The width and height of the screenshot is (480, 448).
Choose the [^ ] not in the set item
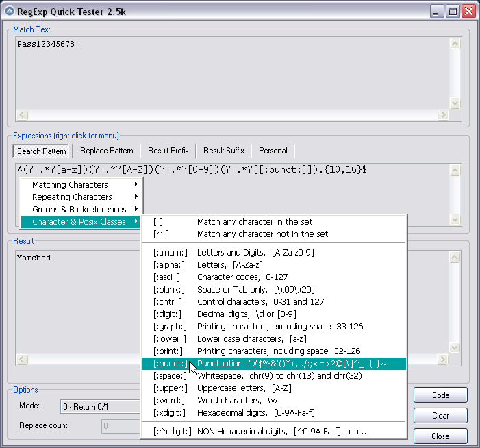click(274, 234)
